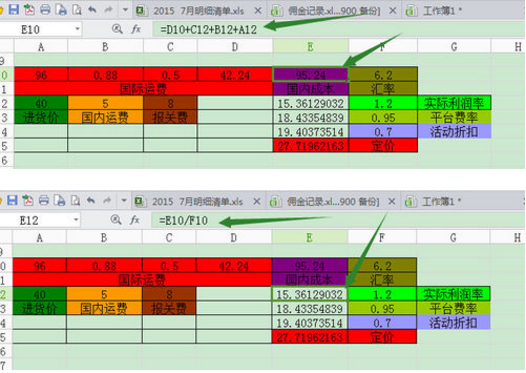Click Export to PDF icon in lower screenshot
Viewport: 526px width, 373px height.
pos(28,201)
